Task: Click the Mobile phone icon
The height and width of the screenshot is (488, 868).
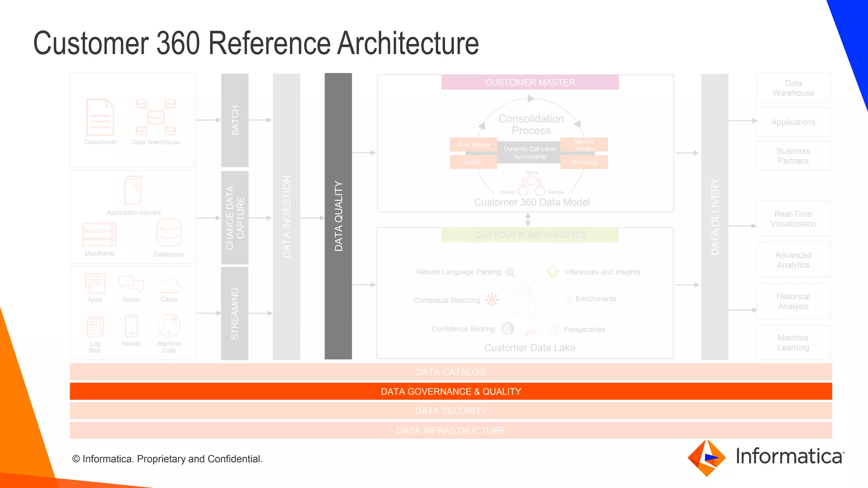Action: [131, 326]
